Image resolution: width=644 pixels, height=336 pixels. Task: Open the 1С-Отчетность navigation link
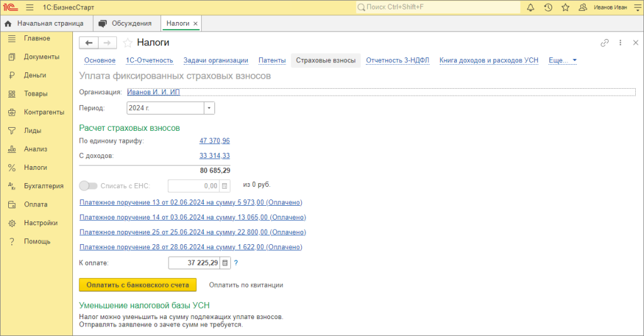click(150, 60)
